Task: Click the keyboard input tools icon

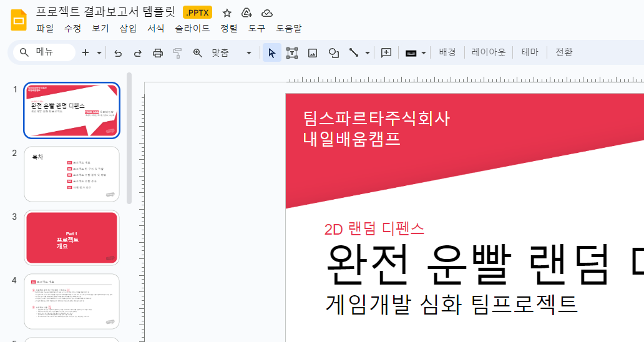Action: pyautogui.click(x=411, y=53)
